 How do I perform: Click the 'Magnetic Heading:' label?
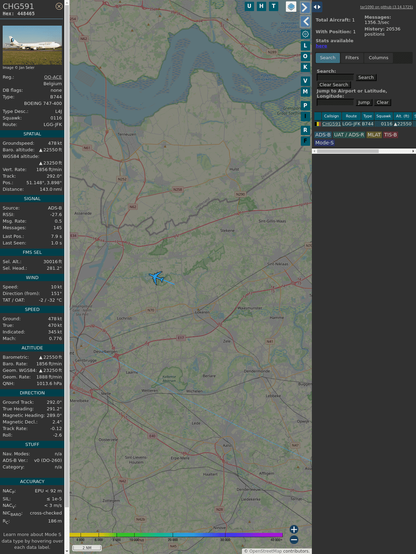23,416
